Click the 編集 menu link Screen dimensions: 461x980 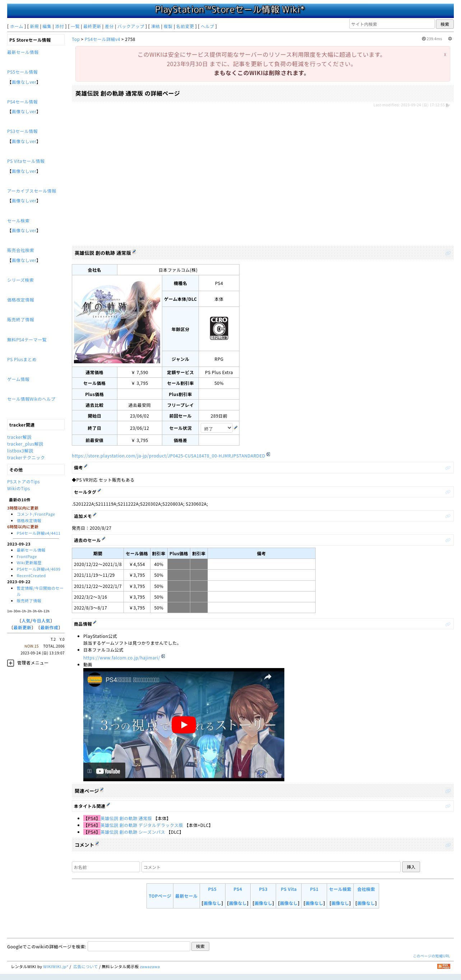(x=47, y=26)
